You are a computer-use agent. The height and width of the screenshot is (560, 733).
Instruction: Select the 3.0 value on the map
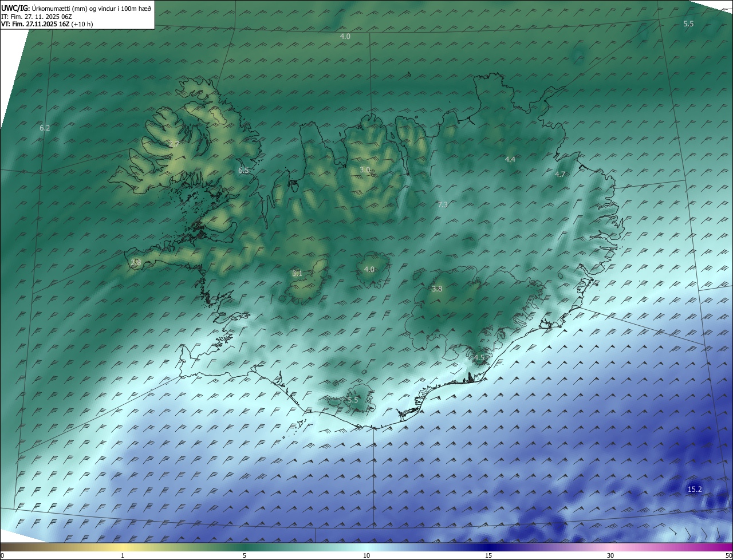(x=365, y=169)
